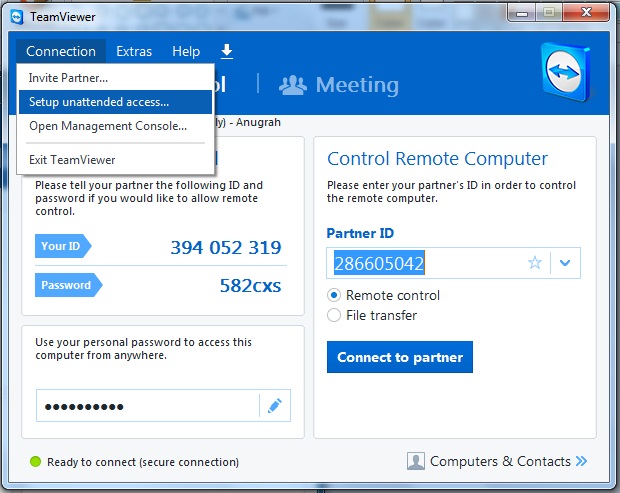Click green ready status indicator
The image size is (620, 493).
pos(36,461)
